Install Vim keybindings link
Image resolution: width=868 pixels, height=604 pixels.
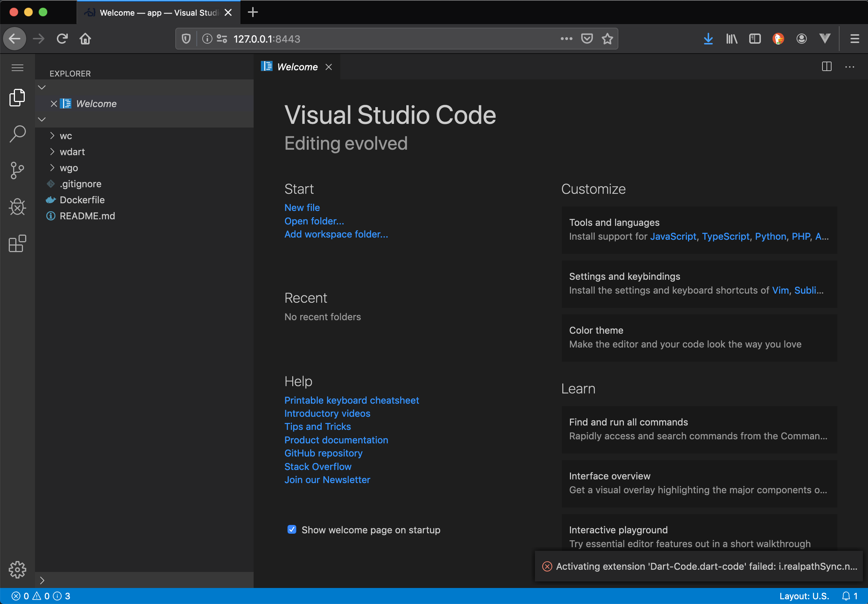click(780, 290)
